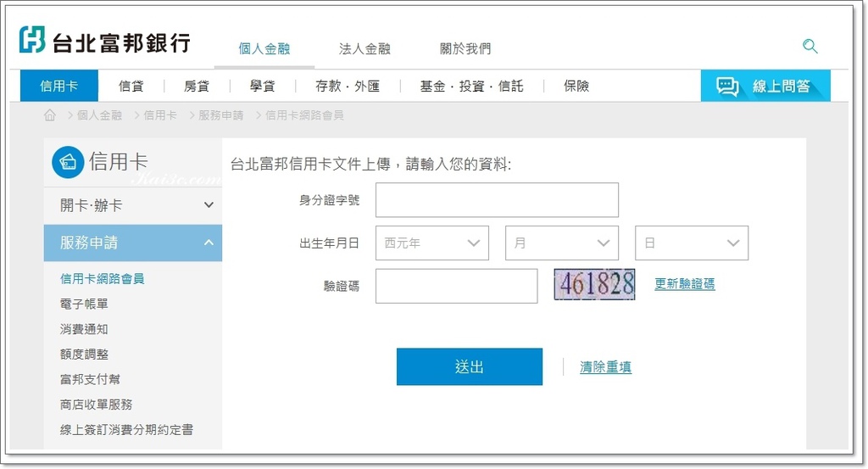Select the 關於我們 tab
This screenshot has height=469, width=868.
tap(465, 48)
